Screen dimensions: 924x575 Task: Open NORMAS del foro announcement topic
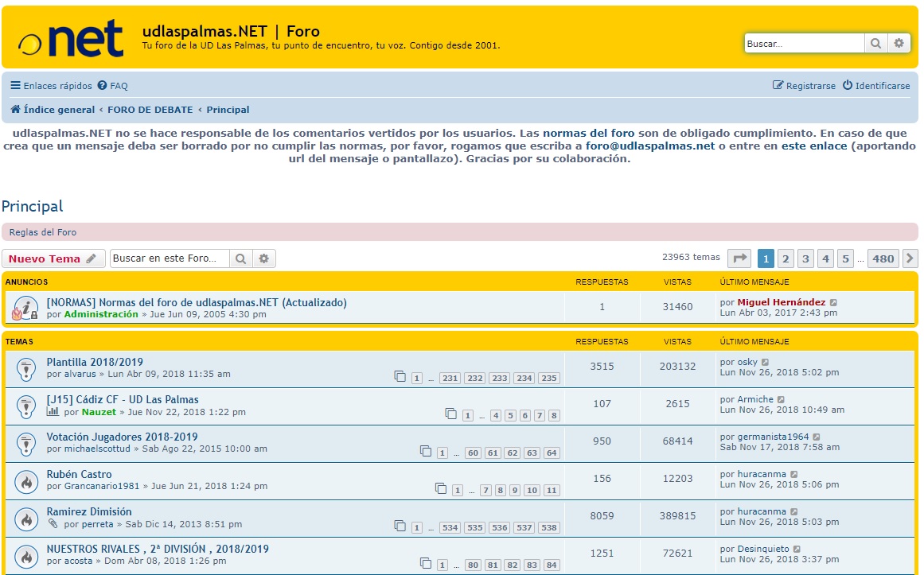pos(197,302)
